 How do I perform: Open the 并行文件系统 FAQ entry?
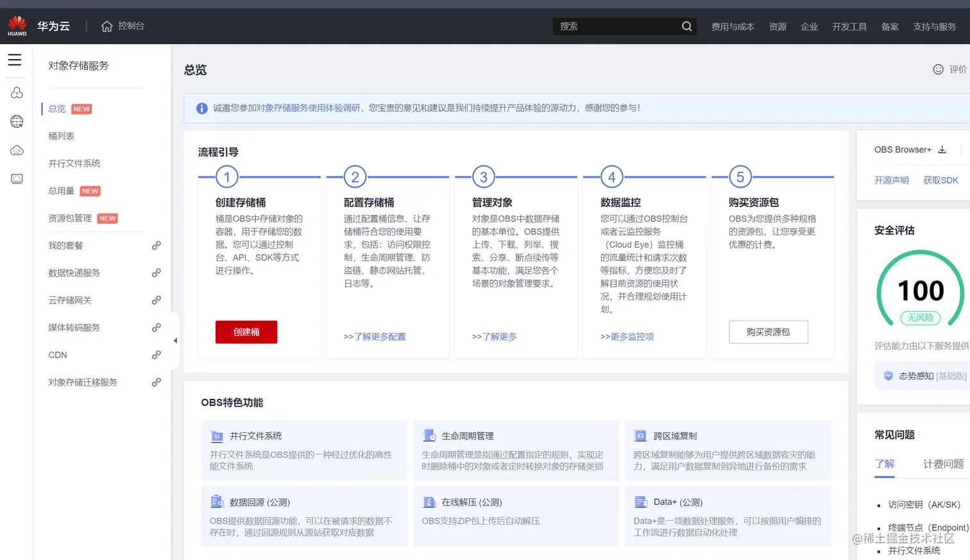pyautogui.click(x=914, y=550)
